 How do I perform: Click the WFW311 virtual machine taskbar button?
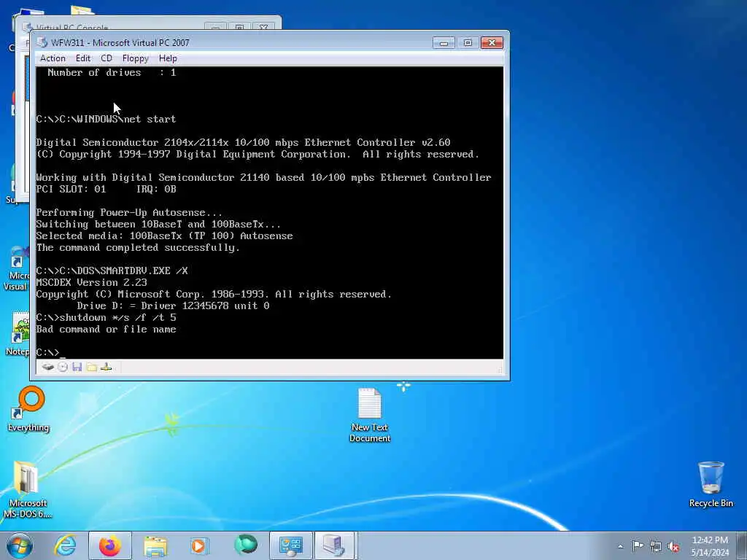coord(334,545)
